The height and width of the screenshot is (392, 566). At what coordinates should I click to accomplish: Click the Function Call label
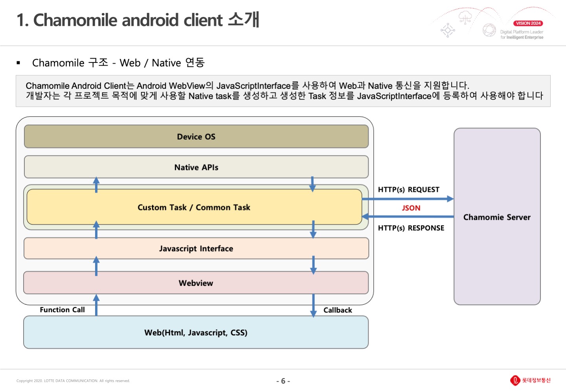point(62,310)
